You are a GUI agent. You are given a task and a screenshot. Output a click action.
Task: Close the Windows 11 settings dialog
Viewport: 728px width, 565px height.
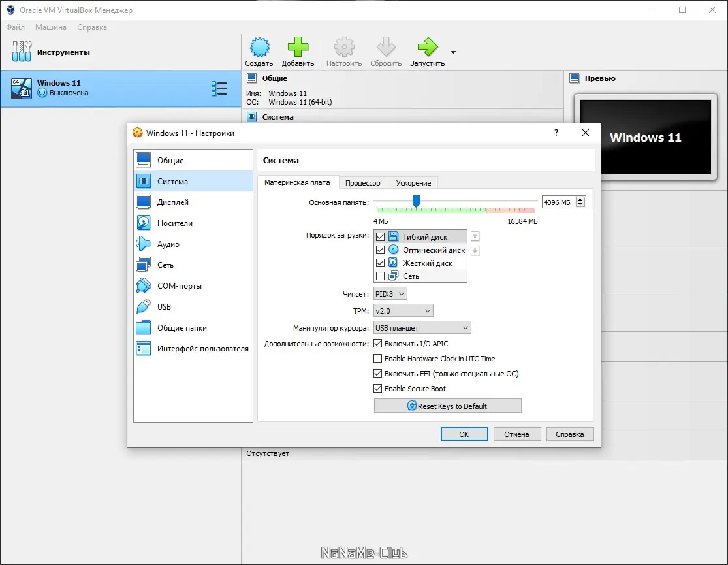(586, 133)
